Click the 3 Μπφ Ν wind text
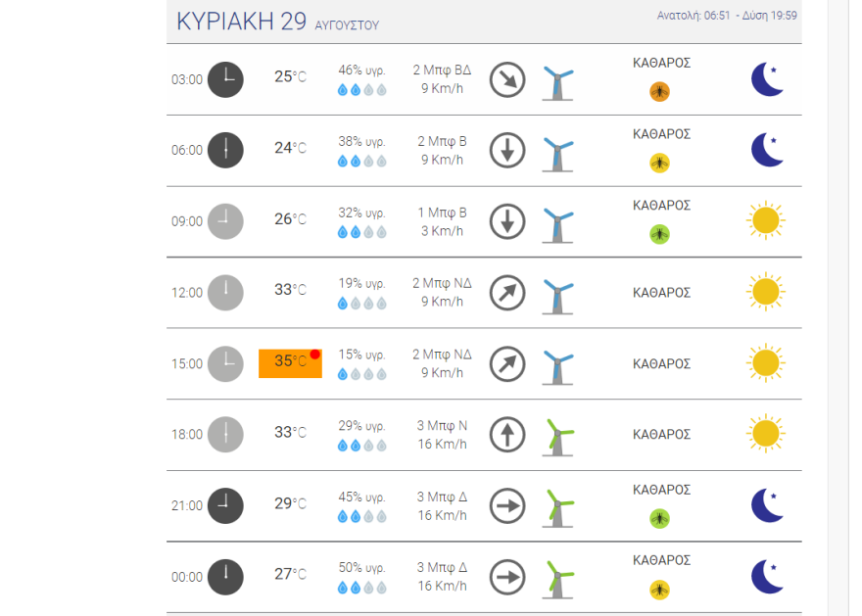Image resolution: width=862 pixels, height=616 pixels. point(442,425)
